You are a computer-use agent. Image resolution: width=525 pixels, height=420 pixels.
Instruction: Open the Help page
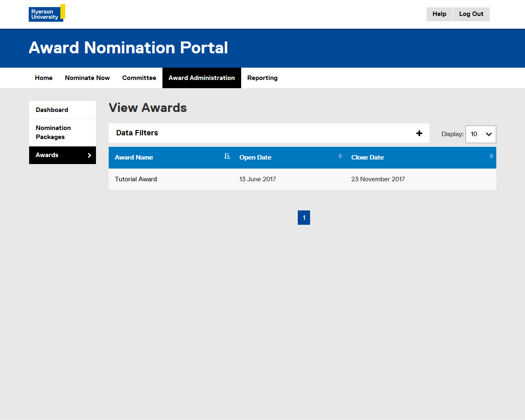click(x=439, y=14)
